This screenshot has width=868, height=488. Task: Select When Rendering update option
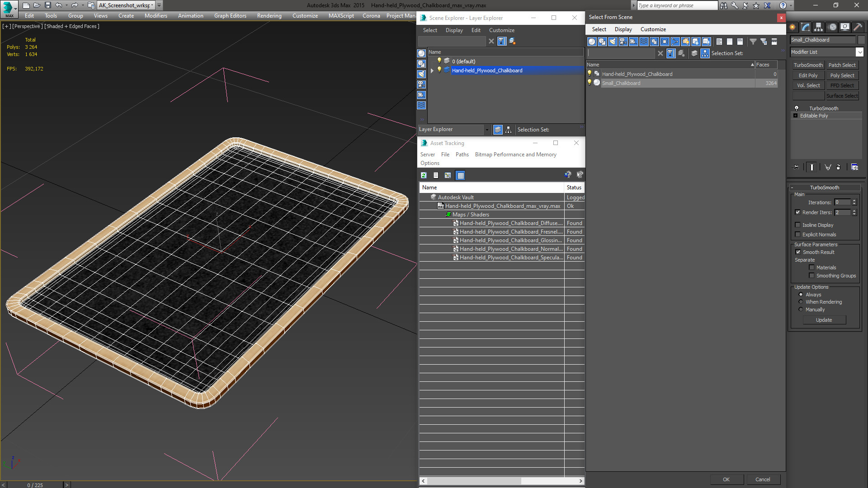point(801,302)
